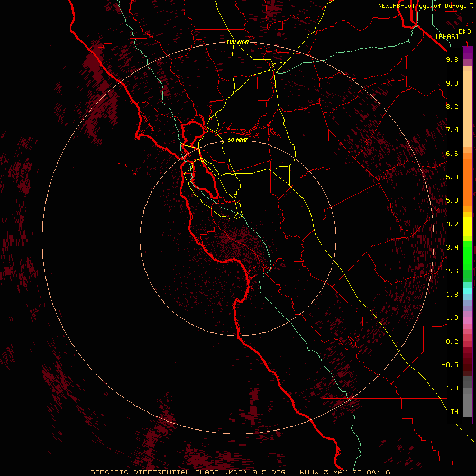Click the 8.2 scale value
The height and width of the screenshot is (476, 476).
(452, 106)
